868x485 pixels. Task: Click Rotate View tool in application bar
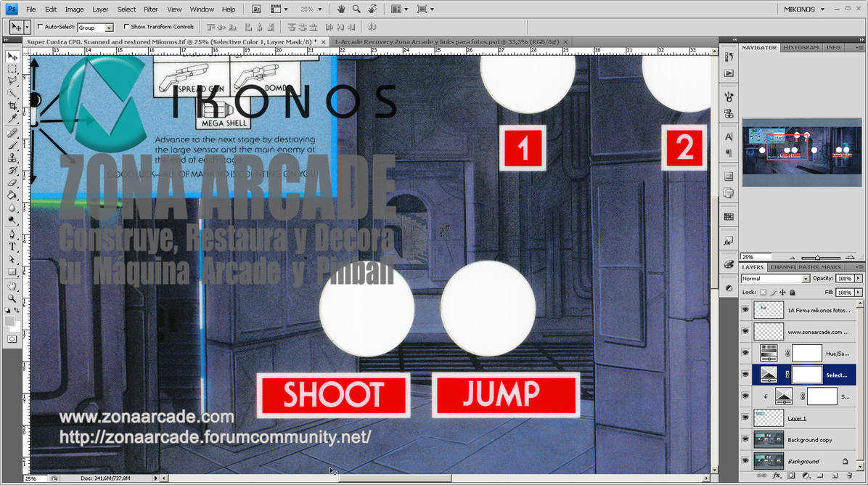373,9
